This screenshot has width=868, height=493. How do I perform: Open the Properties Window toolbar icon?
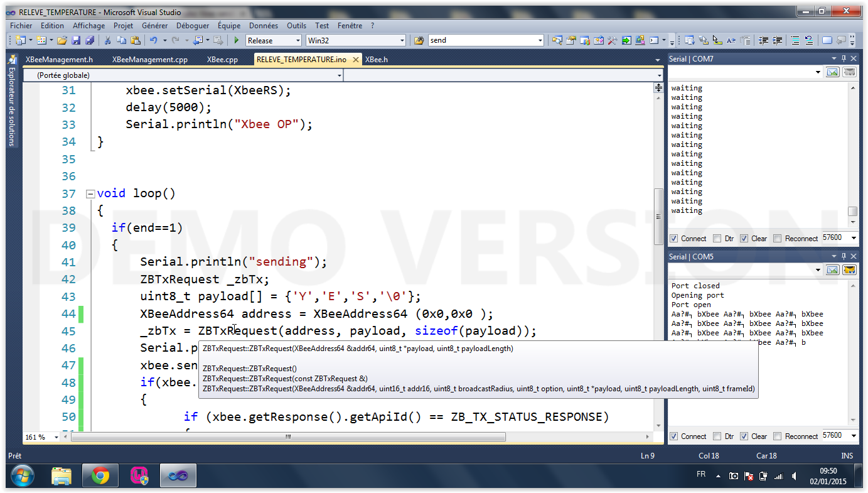pos(571,40)
